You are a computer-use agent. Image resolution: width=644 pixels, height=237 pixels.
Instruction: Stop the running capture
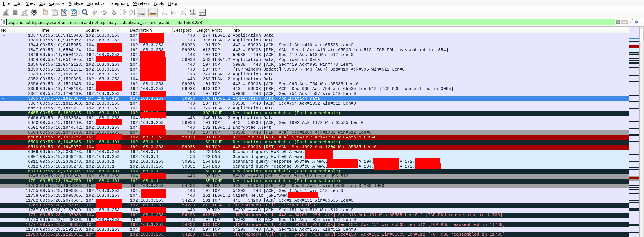click(15, 12)
